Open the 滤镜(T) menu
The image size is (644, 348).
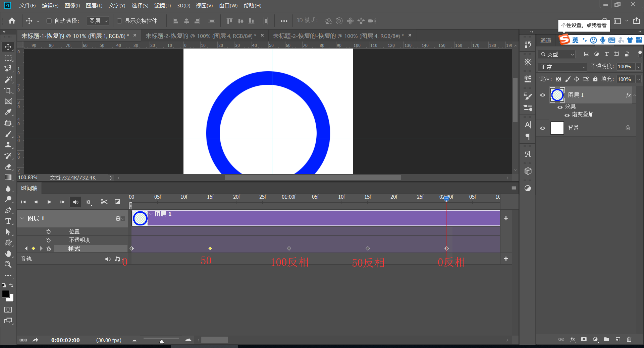click(x=162, y=5)
